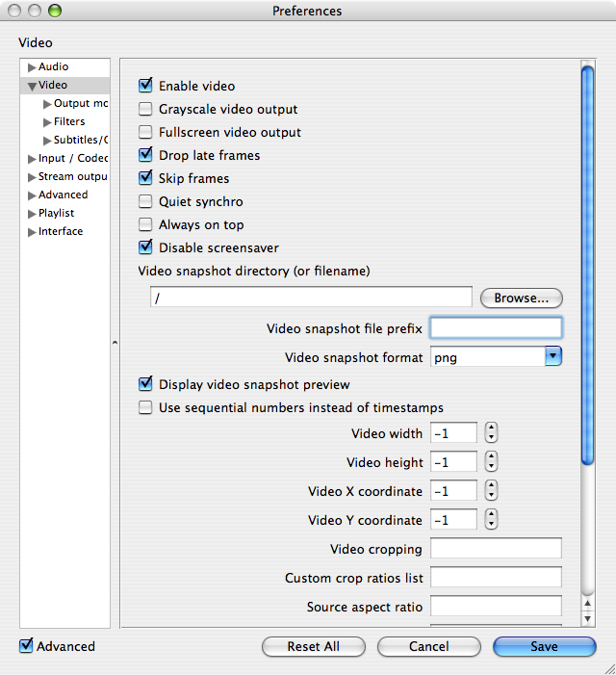Focus the Video snapshot file prefix field
This screenshot has height=675, width=616.
(496, 328)
